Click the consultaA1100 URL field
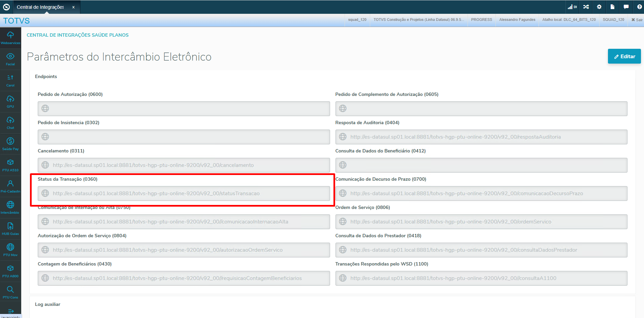Screen dimensions: 644x318 pos(481,278)
